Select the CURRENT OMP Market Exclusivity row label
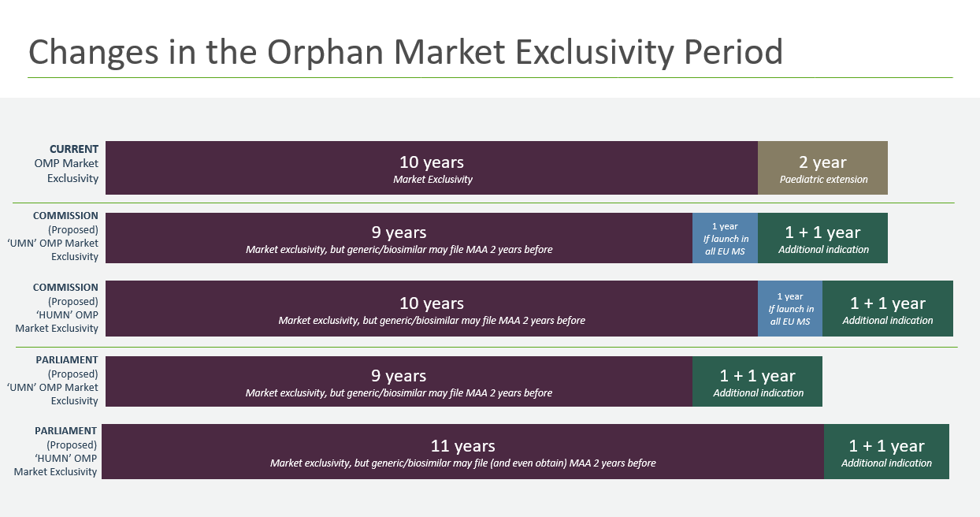Viewport: 980px width, 517px height. coord(72,164)
